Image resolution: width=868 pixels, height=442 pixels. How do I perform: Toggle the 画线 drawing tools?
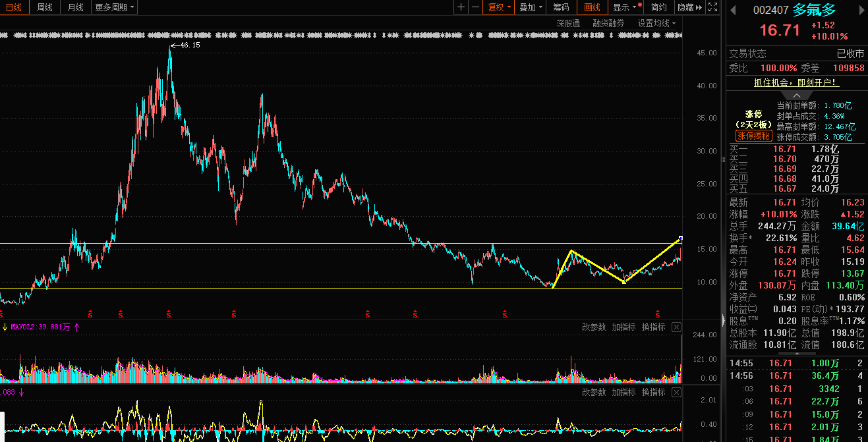[x=593, y=7]
